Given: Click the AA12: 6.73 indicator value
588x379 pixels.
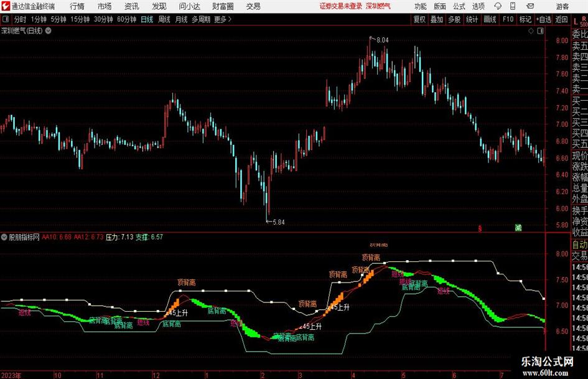Looking at the screenshot, I should (88, 237).
